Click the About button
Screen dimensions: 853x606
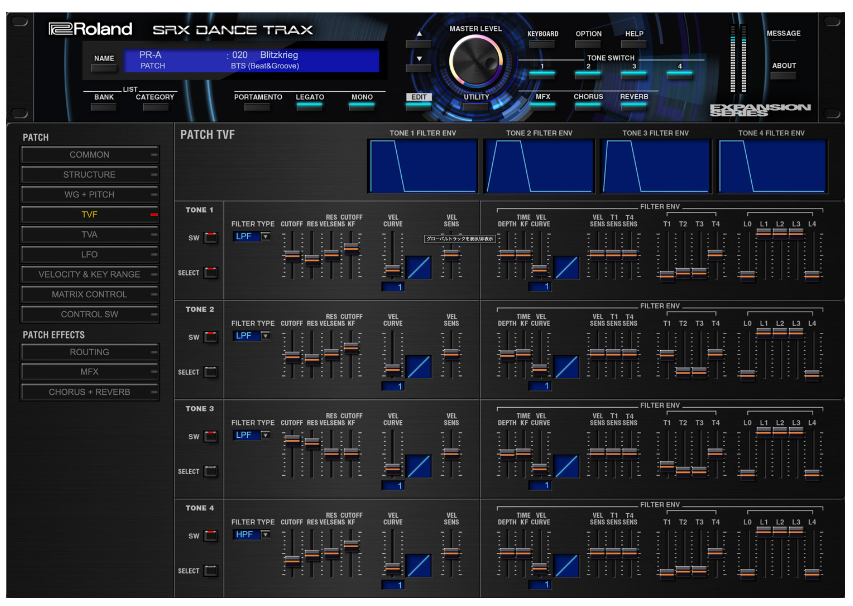pyautogui.click(x=783, y=75)
